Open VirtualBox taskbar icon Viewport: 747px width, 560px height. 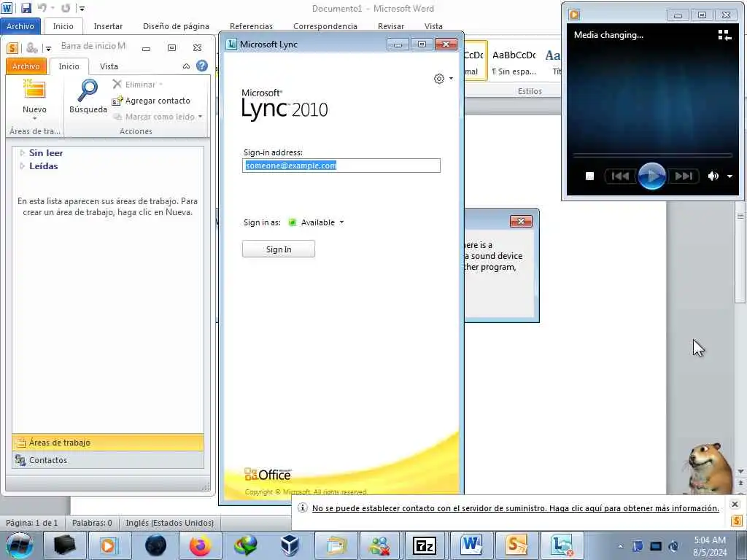point(290,545)
